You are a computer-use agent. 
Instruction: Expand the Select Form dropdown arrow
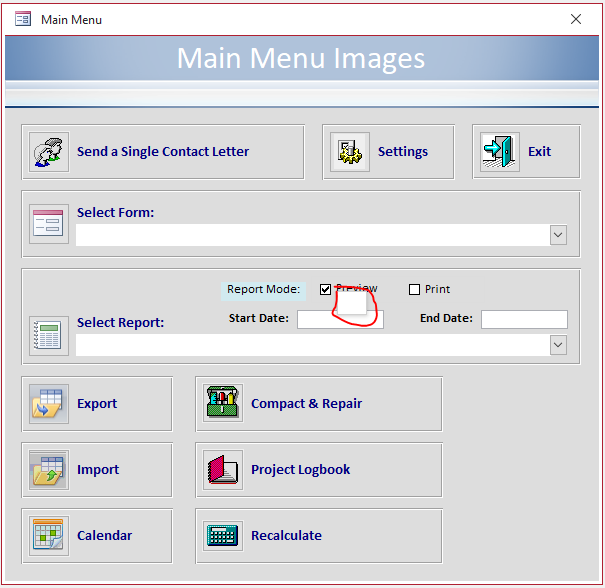(558, 235)
